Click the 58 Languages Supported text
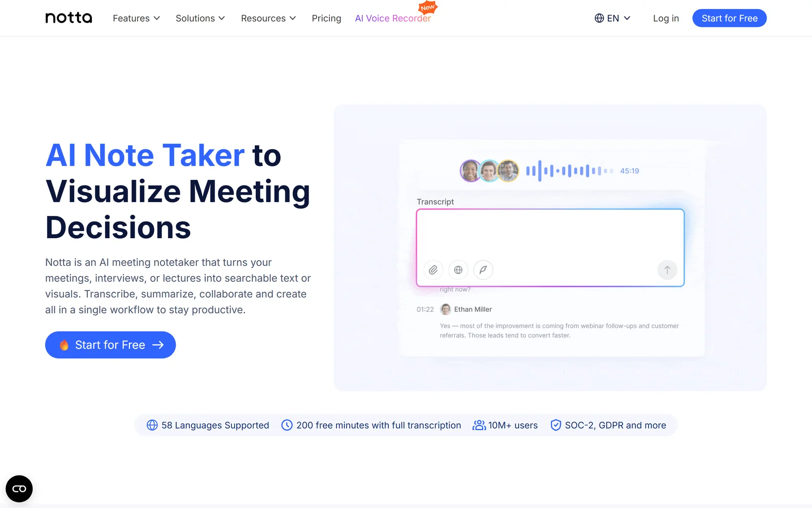The height and width of the screenshot is (508, 812). (x=215, y=425)
